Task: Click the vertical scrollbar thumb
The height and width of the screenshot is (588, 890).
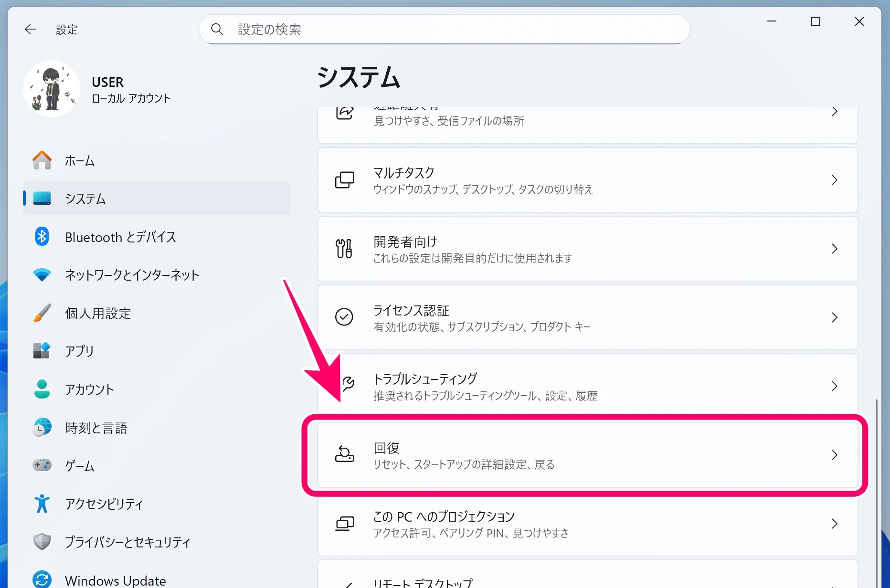Action: point(877,493)
